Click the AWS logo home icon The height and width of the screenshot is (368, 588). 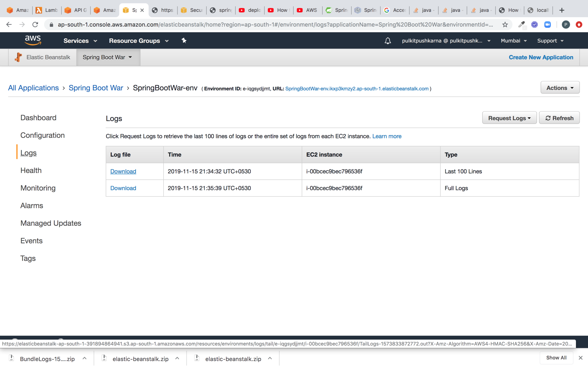point(33,40)
